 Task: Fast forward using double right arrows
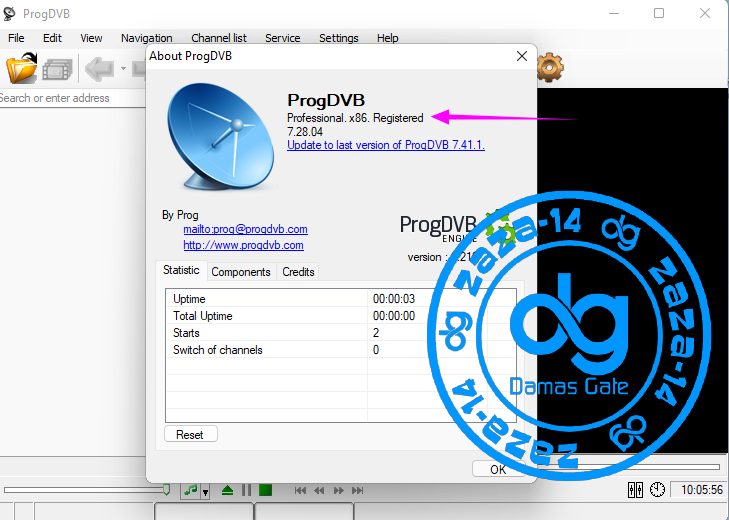pos(338,490)
